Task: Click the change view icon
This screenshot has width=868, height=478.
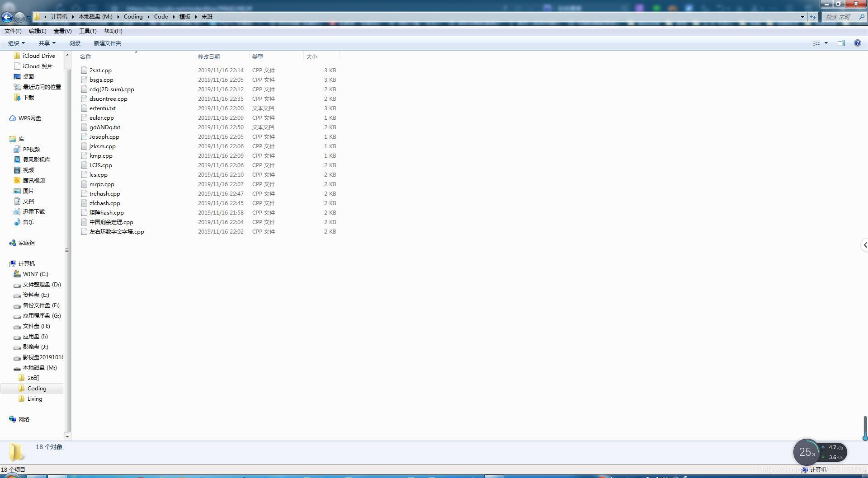Action: 816,43
